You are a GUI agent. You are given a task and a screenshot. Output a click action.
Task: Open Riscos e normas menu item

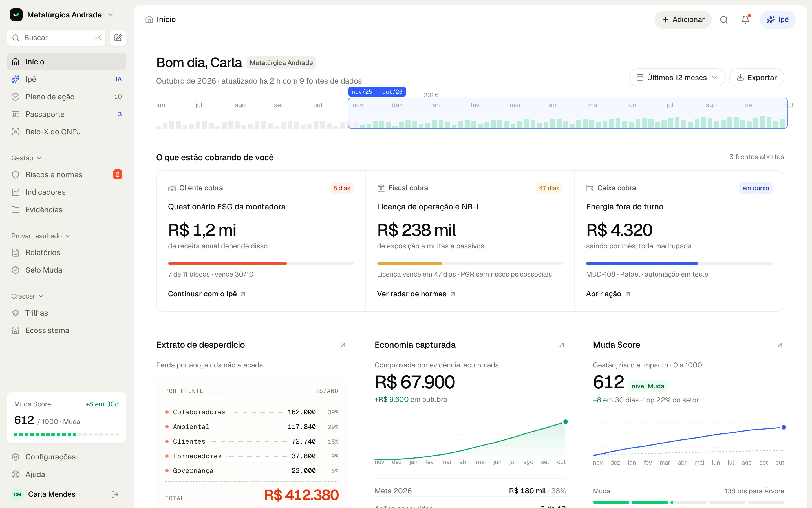point(67,175)
